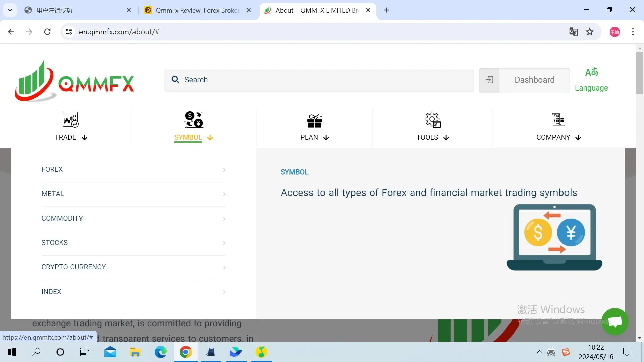Click the QMMFX logo
The height and width of the screenshot is (362, 644).
pyautogui.click(x=74, y=80)
